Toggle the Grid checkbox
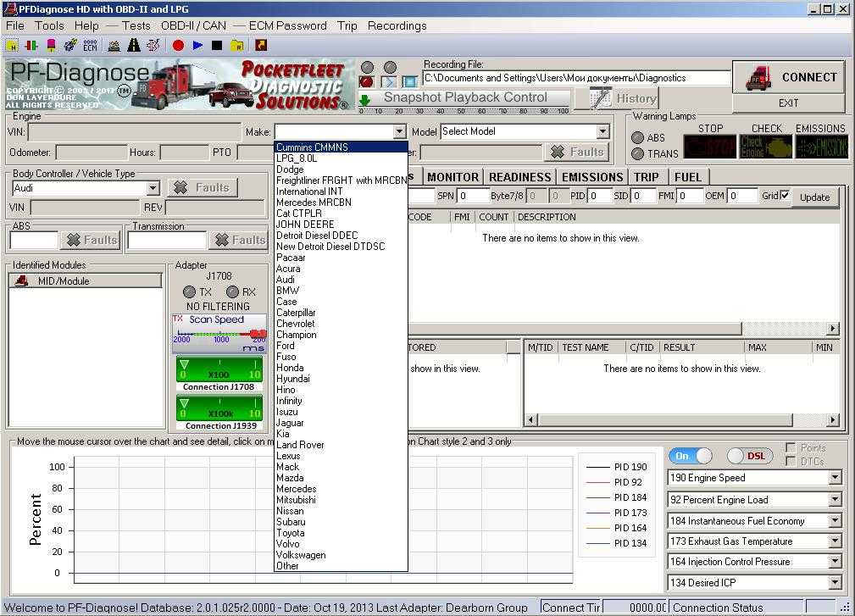 pos(784,195)
